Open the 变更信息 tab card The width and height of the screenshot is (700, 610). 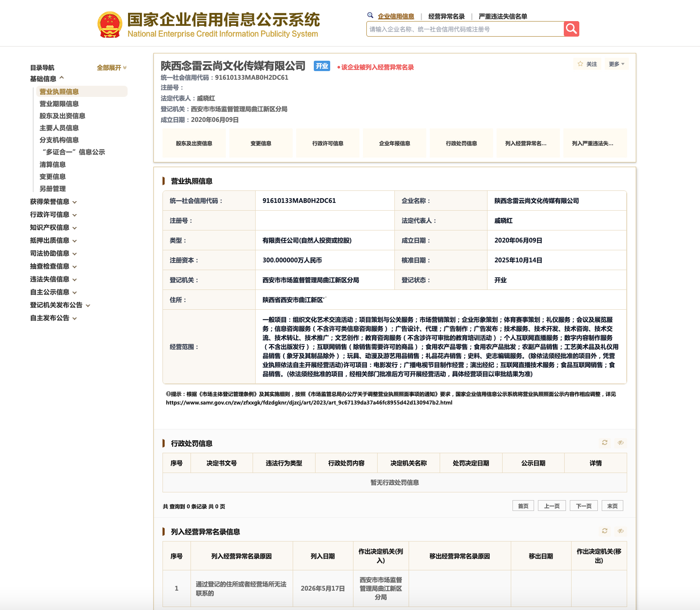pos(261,143)
